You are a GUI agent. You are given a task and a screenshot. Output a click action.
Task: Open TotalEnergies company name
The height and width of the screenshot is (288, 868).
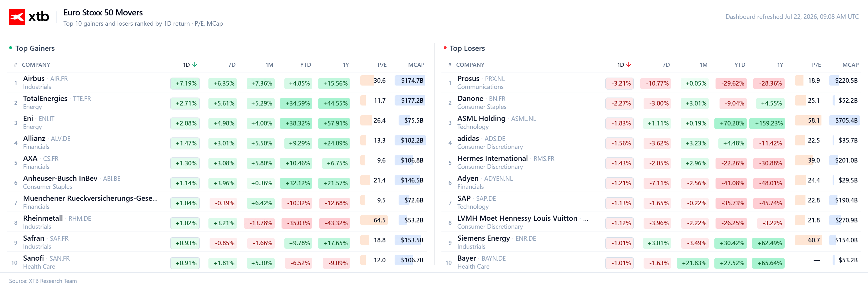[x=45, y=99]
